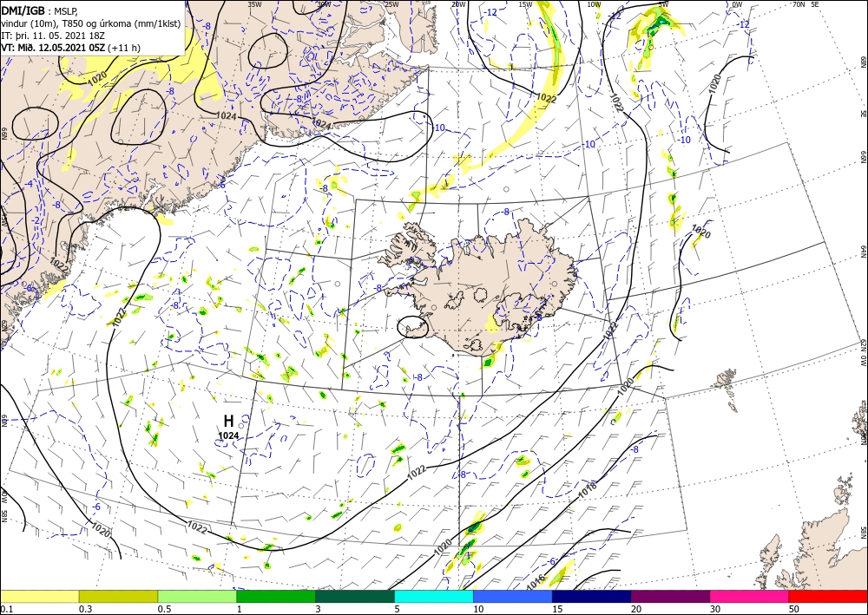Click the pink 30 mm legend swatch
The height and width of the screenshot is (615, 868).
tap(750, 596)
